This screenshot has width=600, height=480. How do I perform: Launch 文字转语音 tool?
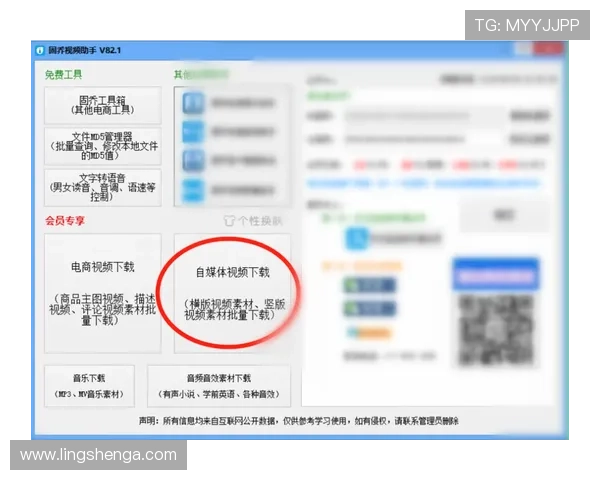click(103, 188)
